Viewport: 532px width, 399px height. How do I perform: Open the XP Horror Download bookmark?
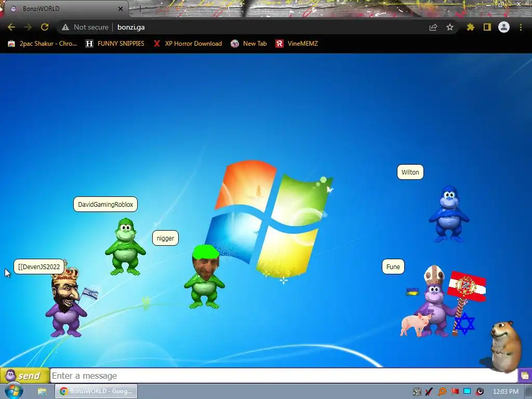click(x=188, y=44)
